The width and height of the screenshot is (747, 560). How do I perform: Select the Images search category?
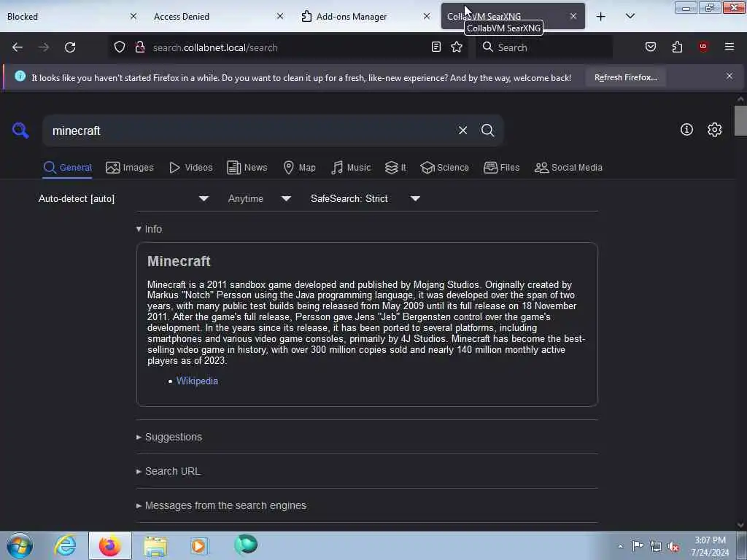(130, 168)
